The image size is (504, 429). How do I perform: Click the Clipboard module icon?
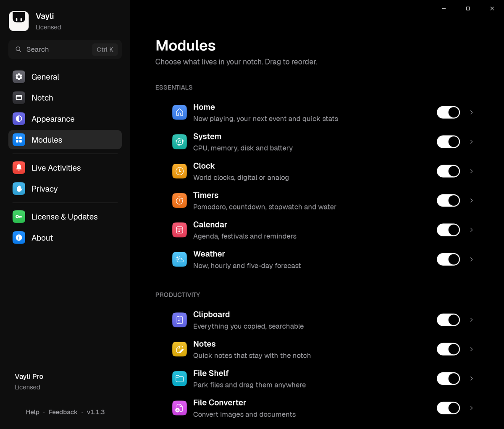pyautogui.click(x=179, y=320)
